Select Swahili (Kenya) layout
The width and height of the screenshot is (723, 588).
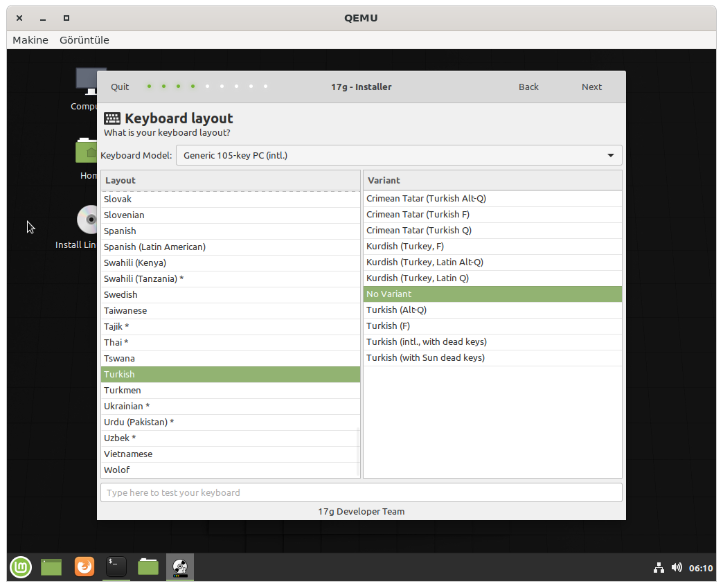coord(231,263)
